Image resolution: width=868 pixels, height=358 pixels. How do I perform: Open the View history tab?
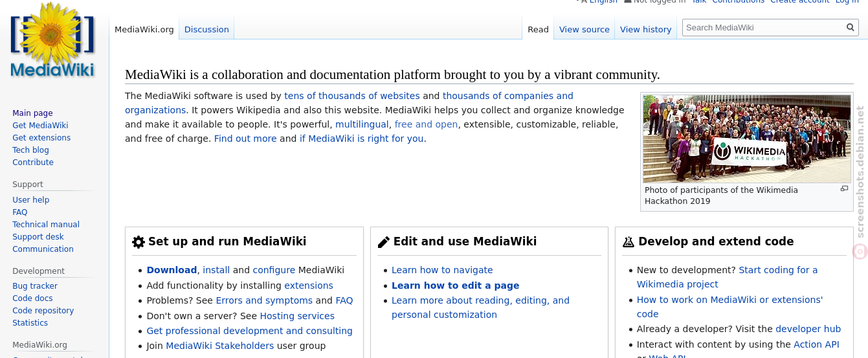tap(646, 29)
